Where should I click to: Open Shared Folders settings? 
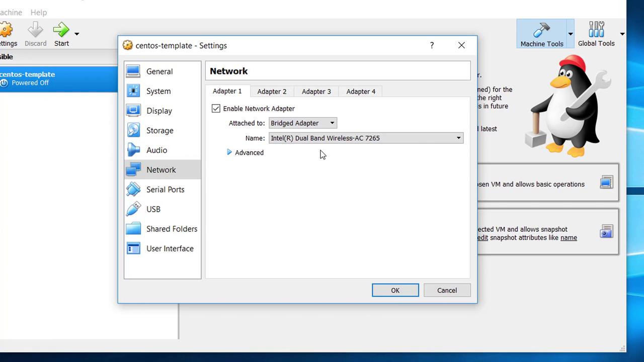[172, 229]
